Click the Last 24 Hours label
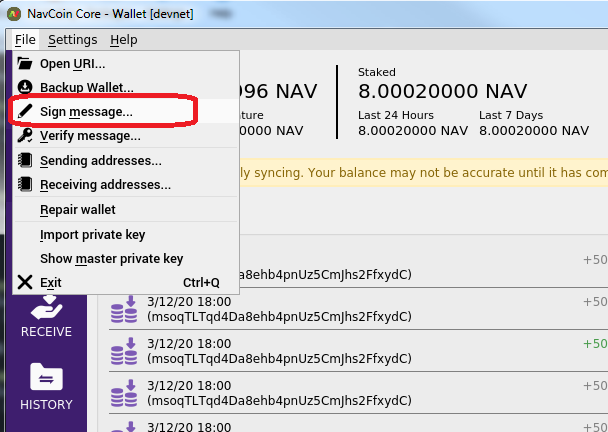The width and height of the screenshot is (608, 432). (396, 115)
